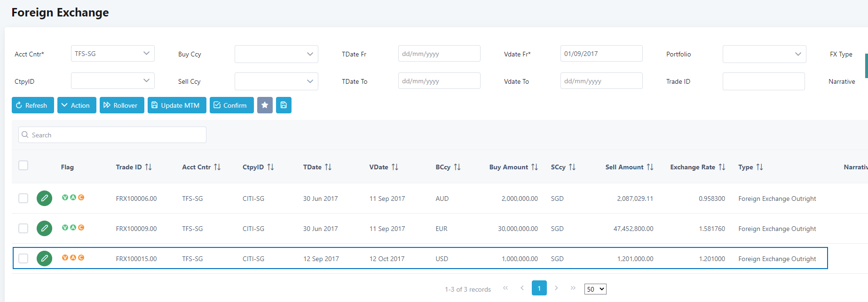Screen dimensions: 868x302
Task: Open the Acct Cntr dropdown showing TFS-SG
Action: coord(112,54)
